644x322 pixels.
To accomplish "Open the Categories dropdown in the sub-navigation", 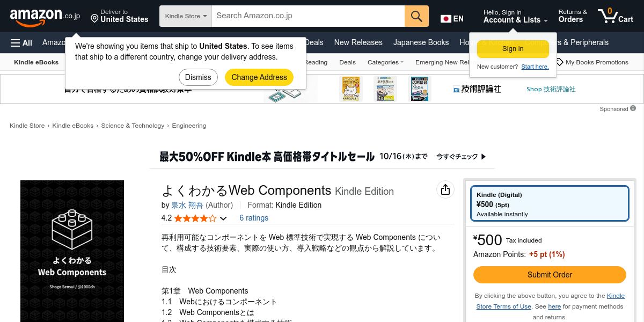I will tap(385, 62).
